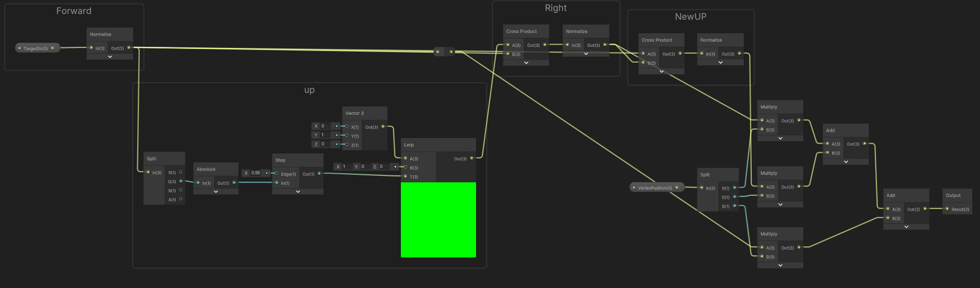The image size is (980, 288).
Task: Select the up group title
Action: click(309, 90)
